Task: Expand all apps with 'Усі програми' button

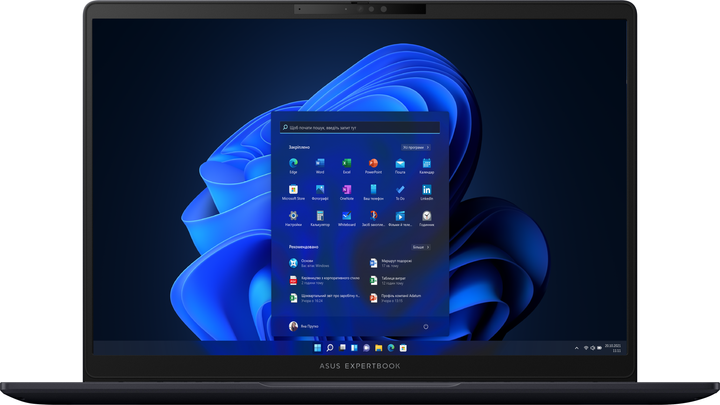Action: (415, 147)
